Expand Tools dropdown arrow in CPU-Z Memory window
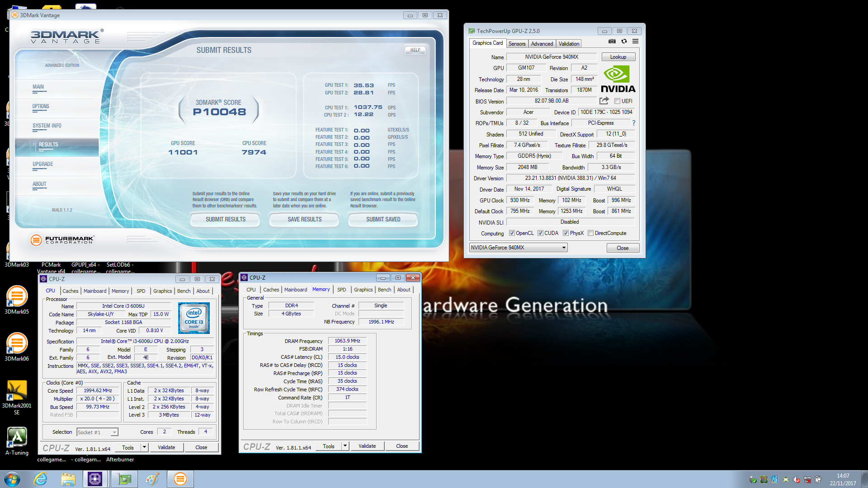This screenshot has width=868, height=488. tap(345, 446)
